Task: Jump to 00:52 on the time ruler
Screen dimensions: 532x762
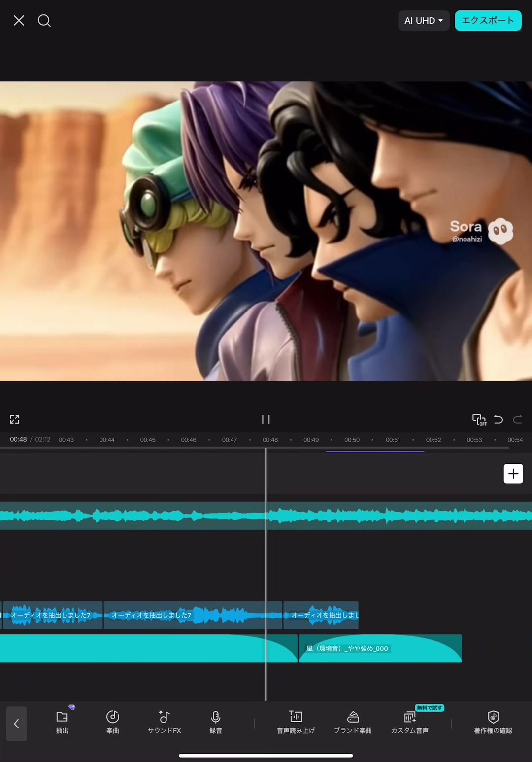Action: [x=433, y=440]
